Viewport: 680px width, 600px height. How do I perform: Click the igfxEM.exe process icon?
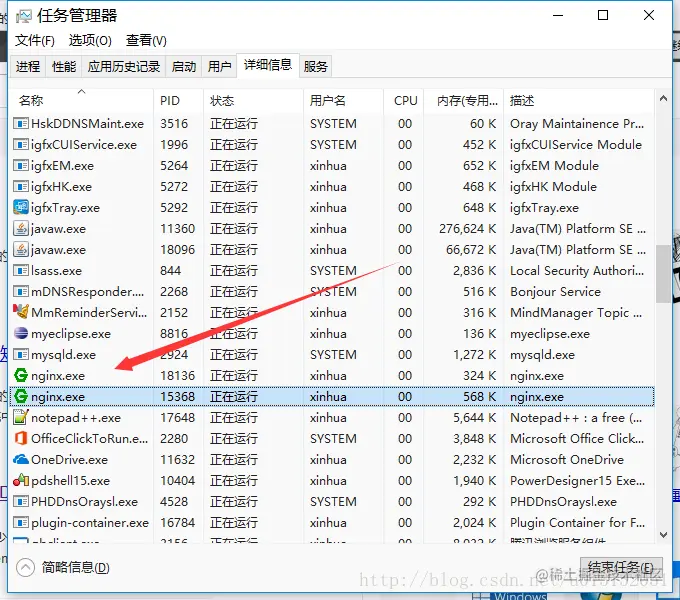tap(21, 166)
